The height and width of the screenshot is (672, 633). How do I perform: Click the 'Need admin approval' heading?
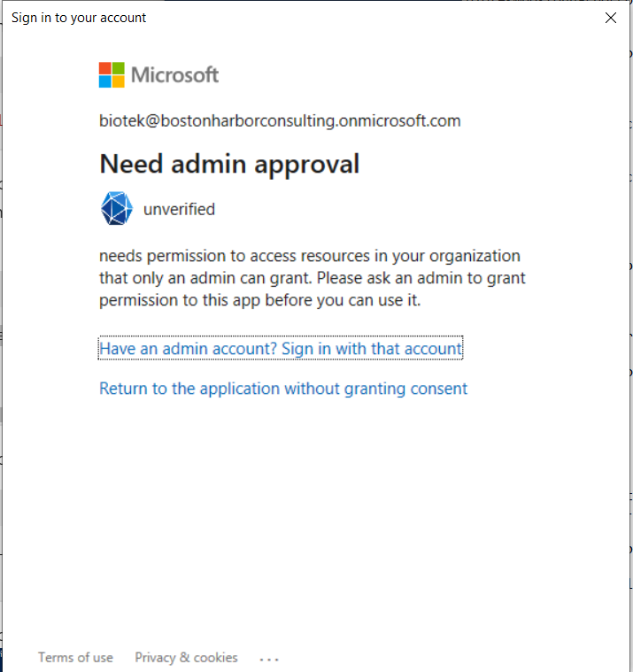(x=229, y=164)
